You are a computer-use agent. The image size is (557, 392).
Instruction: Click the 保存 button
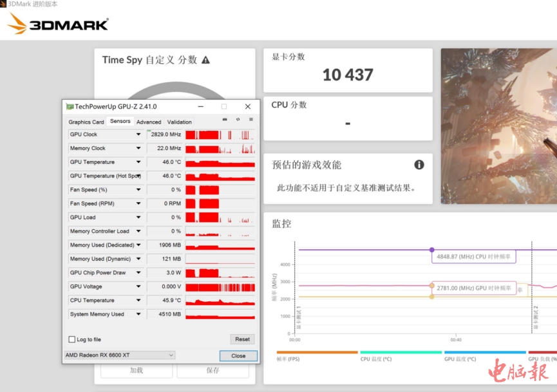tap(212, 370)
